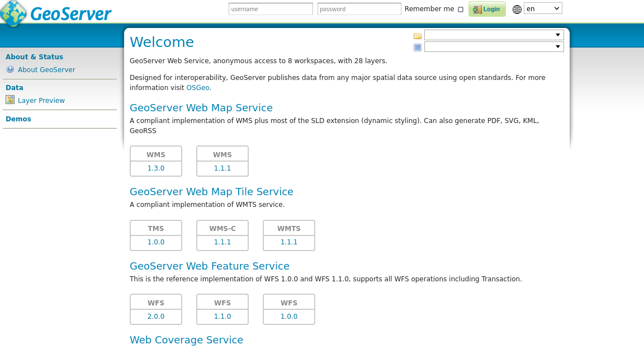Screen dimensions: 644x349
Task: Open the language selector set to en
Action: (x=542, y=8)
